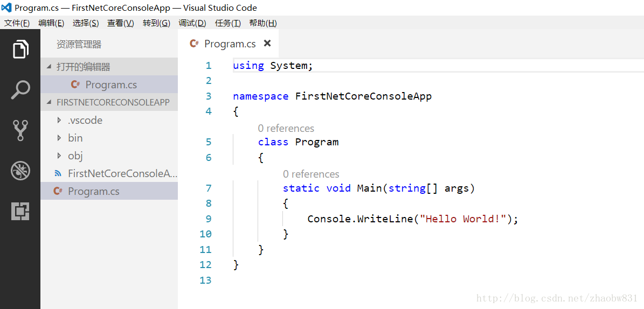Click C# icon of Program.cs in project tree

pyautogui.click(x=58, y=191)
